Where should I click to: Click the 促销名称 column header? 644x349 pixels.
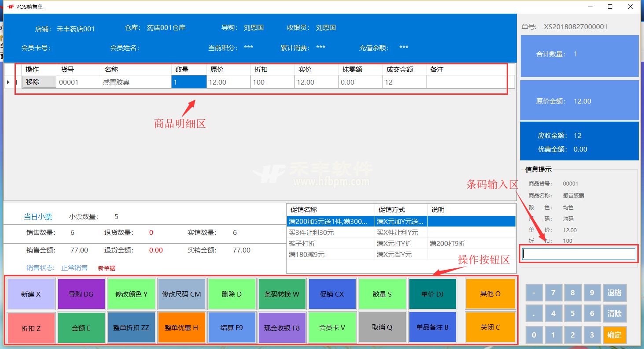[330, 210]
